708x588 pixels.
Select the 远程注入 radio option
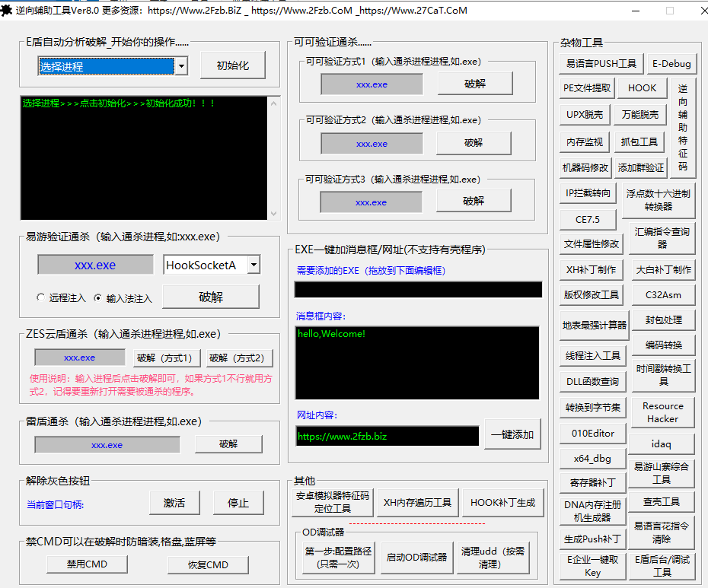tap(40, 298)
